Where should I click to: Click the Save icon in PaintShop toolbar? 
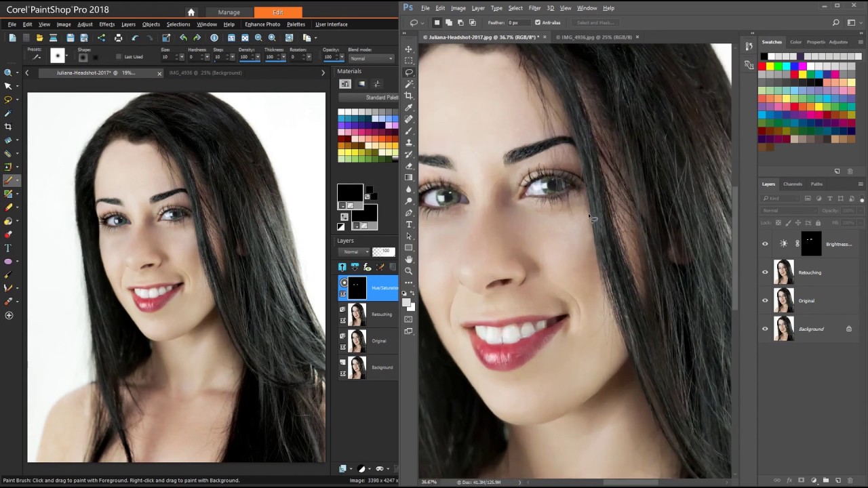(x=71, y=38)
